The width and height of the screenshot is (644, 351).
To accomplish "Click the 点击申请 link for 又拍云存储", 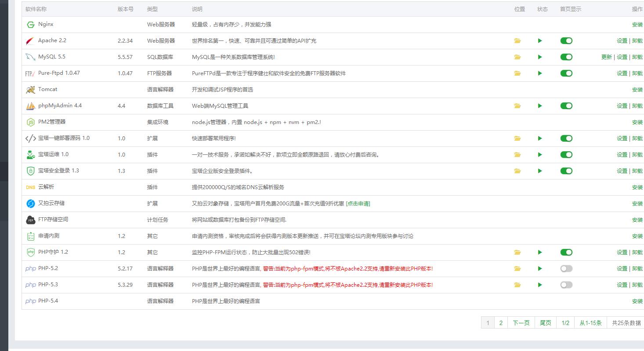I will coord(358,204).
